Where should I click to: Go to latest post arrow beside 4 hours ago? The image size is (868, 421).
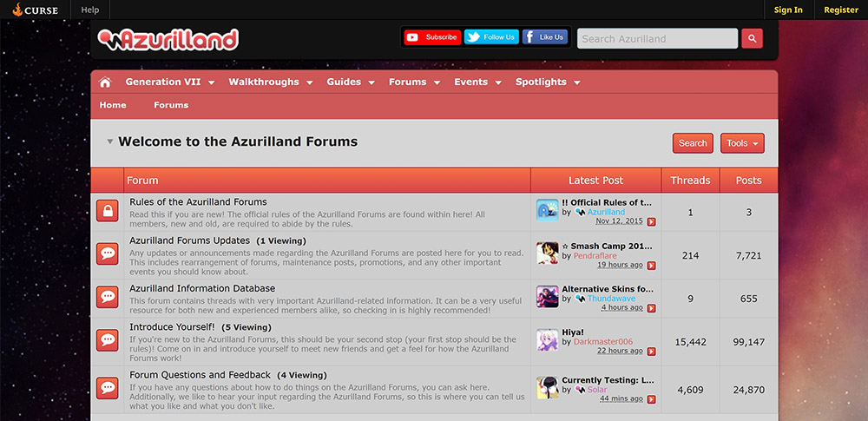coord(652,308)
